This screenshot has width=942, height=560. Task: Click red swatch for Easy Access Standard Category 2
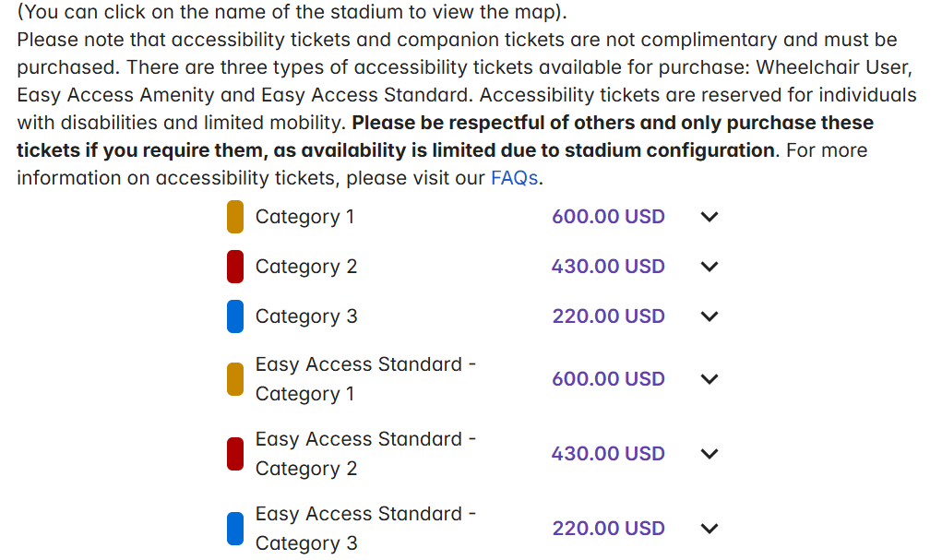[235, 454]
